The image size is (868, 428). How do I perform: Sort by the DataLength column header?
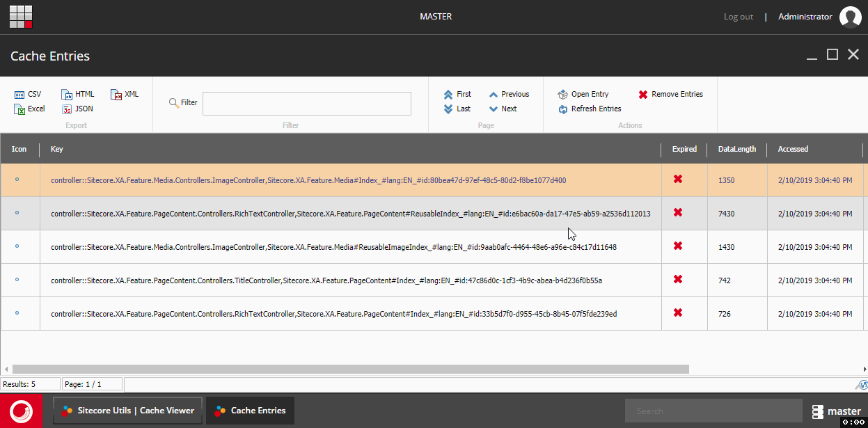click(737, 149)
